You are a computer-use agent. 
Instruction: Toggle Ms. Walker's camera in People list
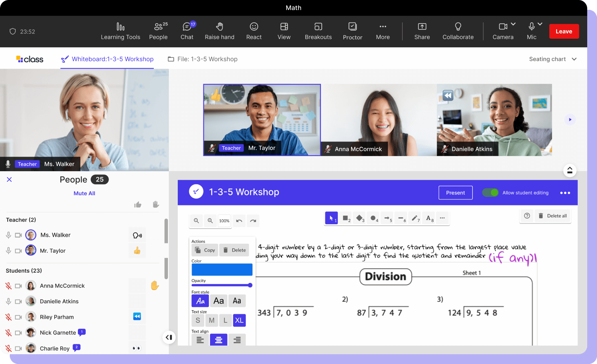(18, 235)
